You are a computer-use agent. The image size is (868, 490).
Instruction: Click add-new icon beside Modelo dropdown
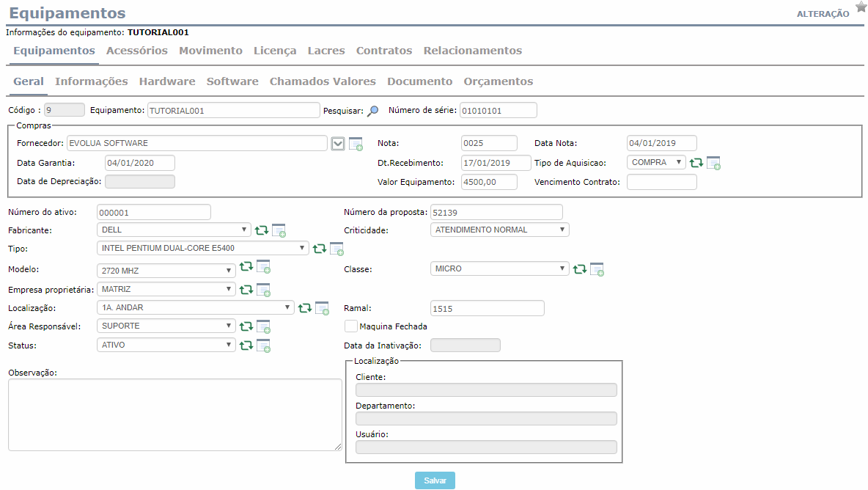[264, 267]
